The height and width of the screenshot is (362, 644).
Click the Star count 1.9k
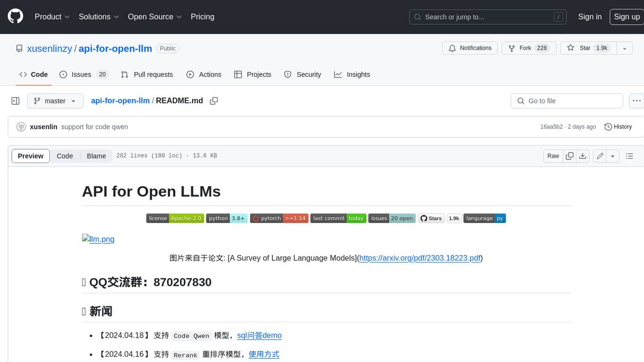(x=602, y=48)
